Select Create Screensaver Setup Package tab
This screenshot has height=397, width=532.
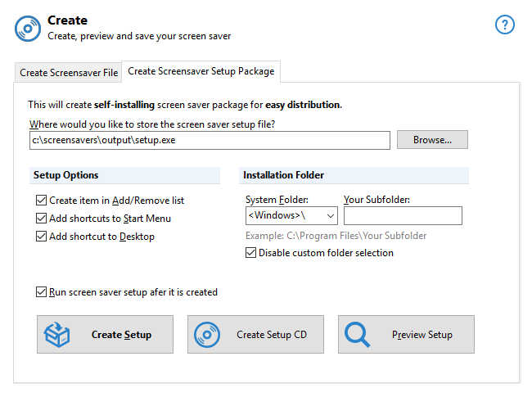point(201,72)
